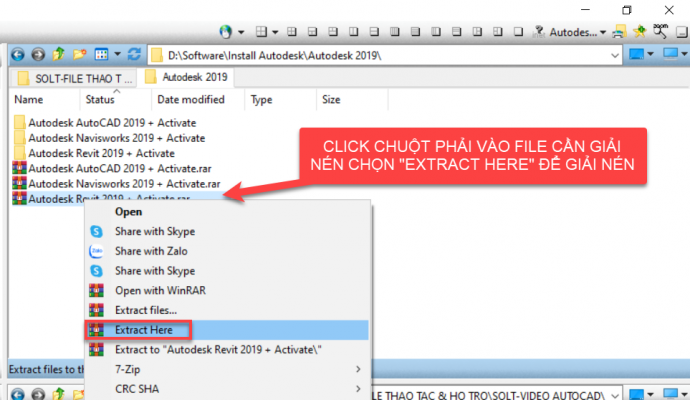The width and height of the screenshot is (690, 400).
Task: Expand the 7-Zip submenu
Action: (x=228, y=369)
